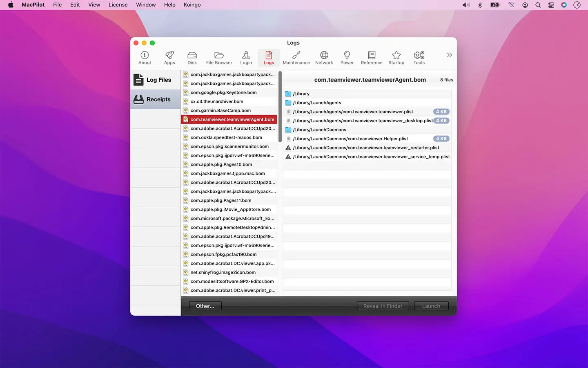The image size is (588, 368).
Task: Select com.epson.pkg.scannermonitor.bom receipt
Action: point(229,146)
